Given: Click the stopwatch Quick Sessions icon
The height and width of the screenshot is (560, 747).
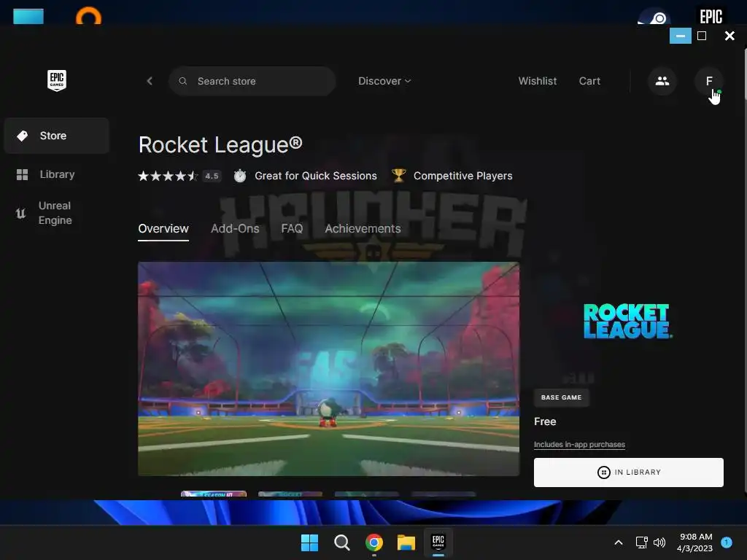Looking at the screenshot, I should pyautogui.click(x=239, y=176).
